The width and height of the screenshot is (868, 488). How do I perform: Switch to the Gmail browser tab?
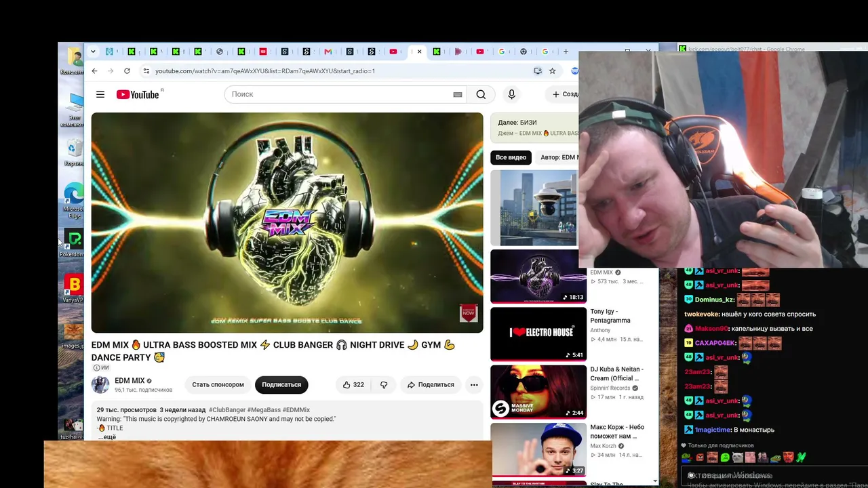328,52
